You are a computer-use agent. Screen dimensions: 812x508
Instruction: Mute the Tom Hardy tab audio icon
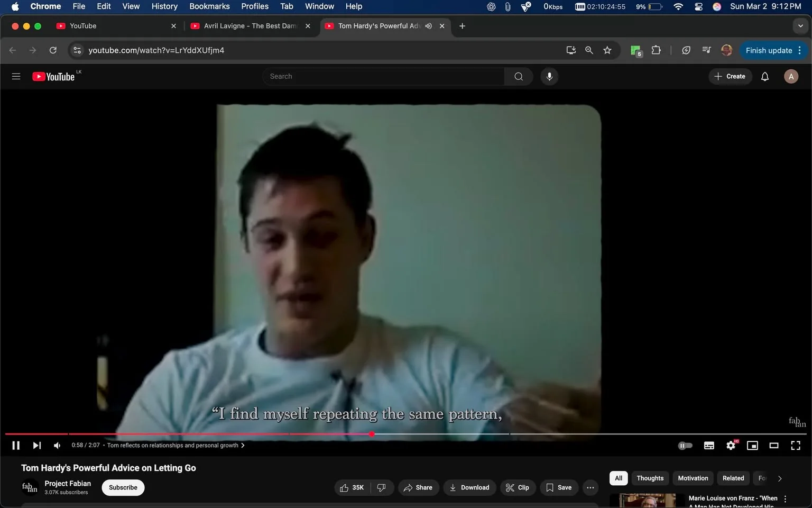[428, 26]
